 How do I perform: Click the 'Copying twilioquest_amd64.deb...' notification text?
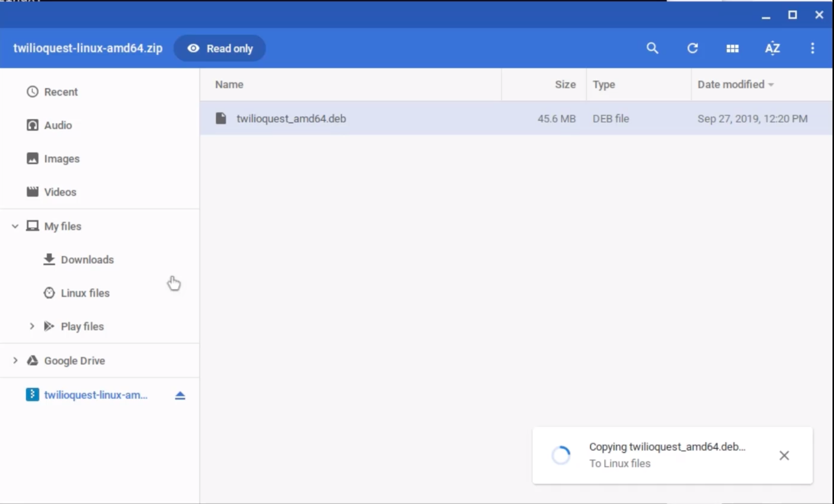coord(667,447)
